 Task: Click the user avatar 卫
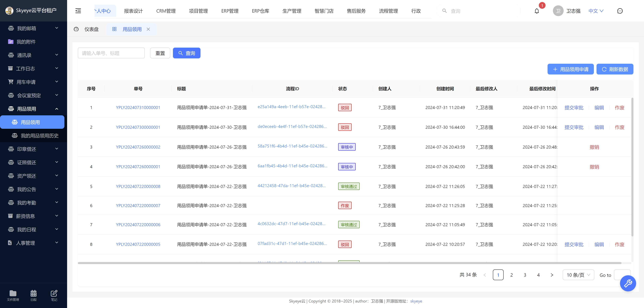558,11
